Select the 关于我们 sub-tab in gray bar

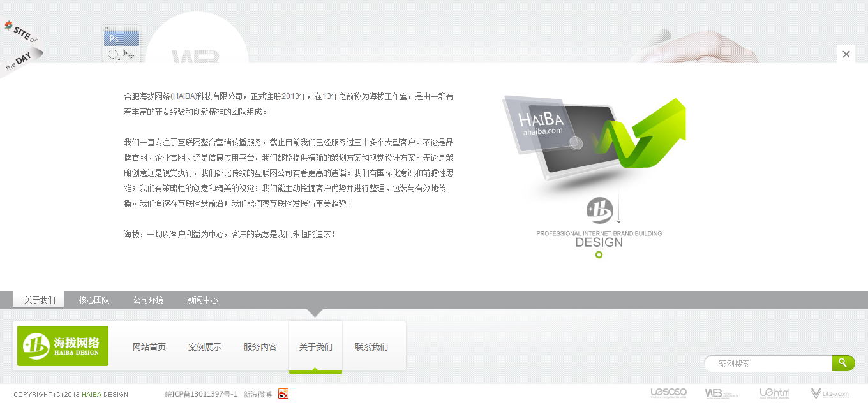40,300
